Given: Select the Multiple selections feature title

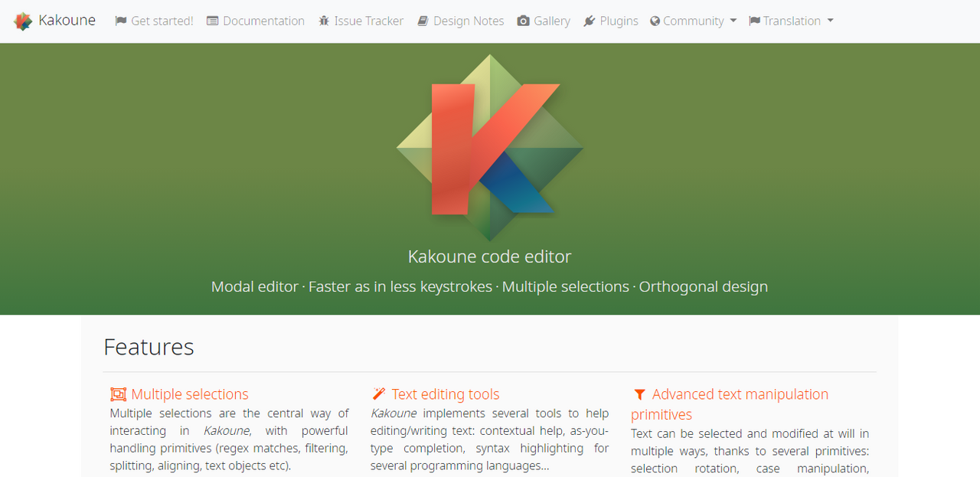Looking at the screenshot, I should [190, 394].
